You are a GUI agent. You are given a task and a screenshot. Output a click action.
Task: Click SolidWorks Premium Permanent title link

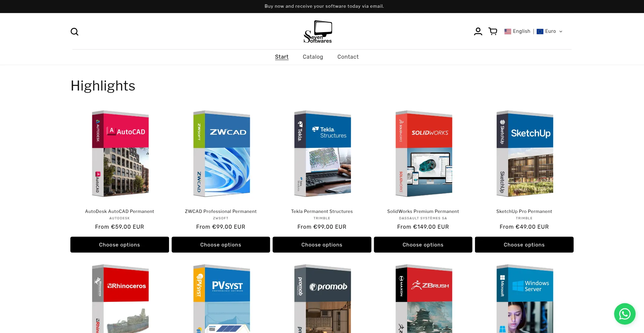(423, 211)
